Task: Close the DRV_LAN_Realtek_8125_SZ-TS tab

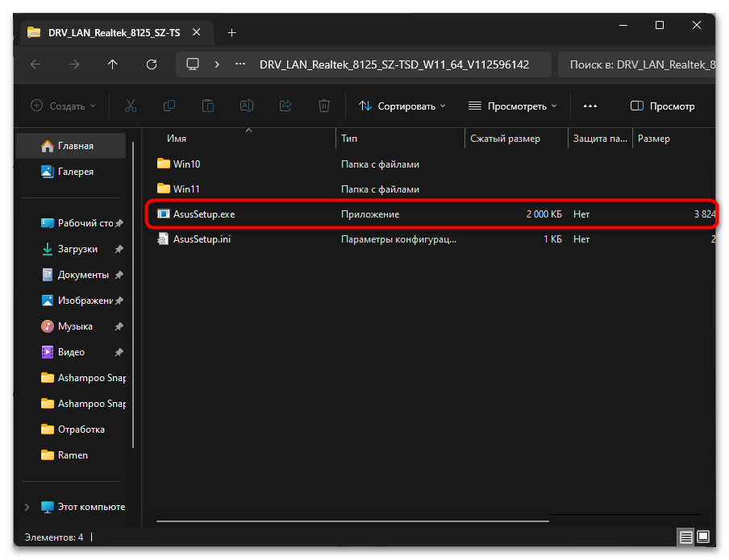Action: click(x=196, y=32)
